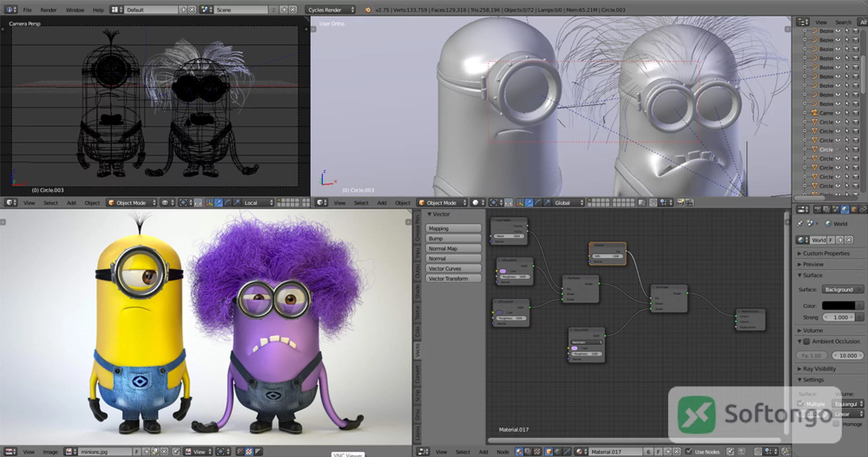Screen dimensions: 868x457
Task: Click the pin icon in properties header
Action: point(800,224)
